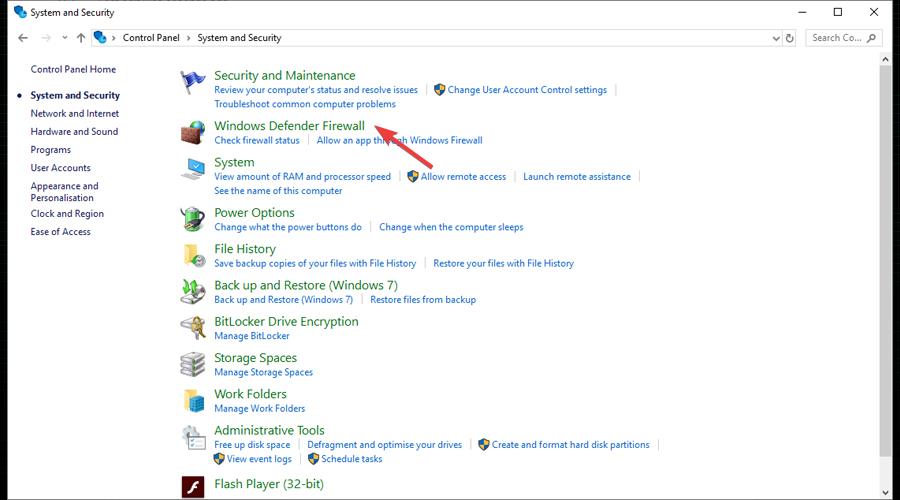Click Manage Storage Spaces link
Viewport: 900px width, 500px height.
point(263,372)
